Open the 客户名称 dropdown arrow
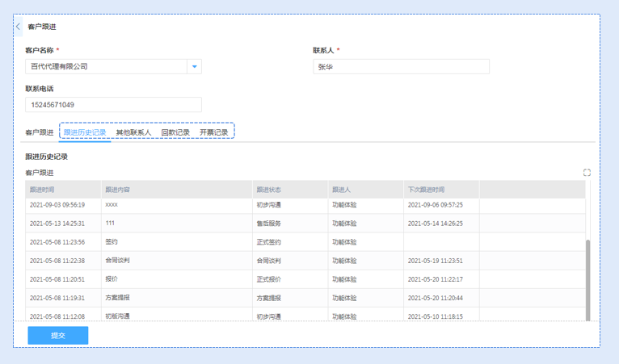The height and width of the screenshot is (364, 619). [194, 66]
